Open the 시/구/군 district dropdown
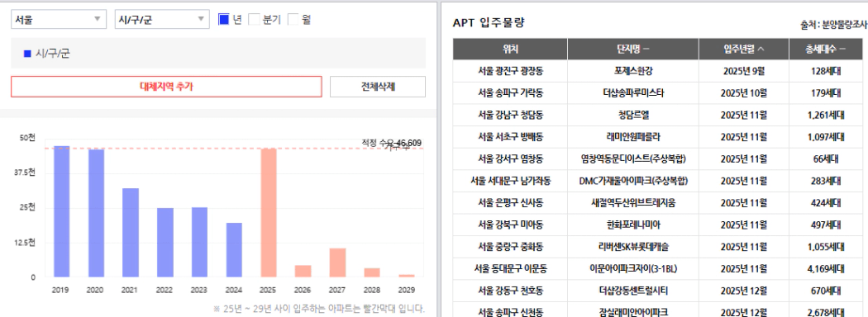The height and width of the screenshot is (317, 868). point(162,19)
